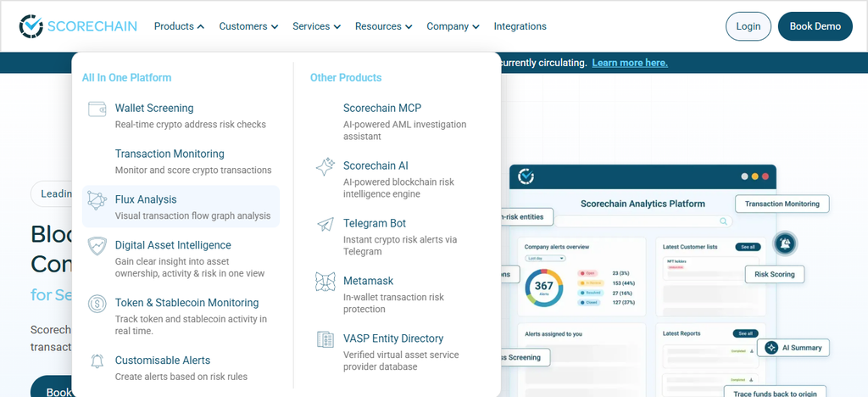Click the Book Demo button in header
Image resolution: width=868 pixels, height=397 pixels.
(x=815, y=26)
